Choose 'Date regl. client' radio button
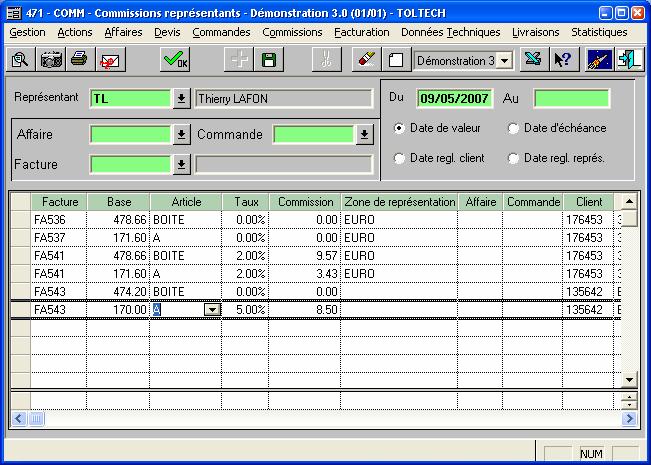 tap(400, 158)
